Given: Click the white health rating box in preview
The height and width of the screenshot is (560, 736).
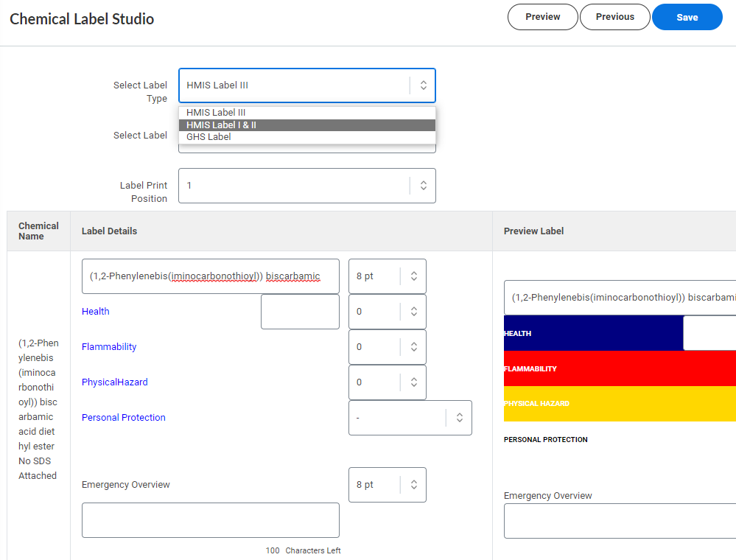Looking at the screenshot, I should pyautogui.click(x=709, y=333).
